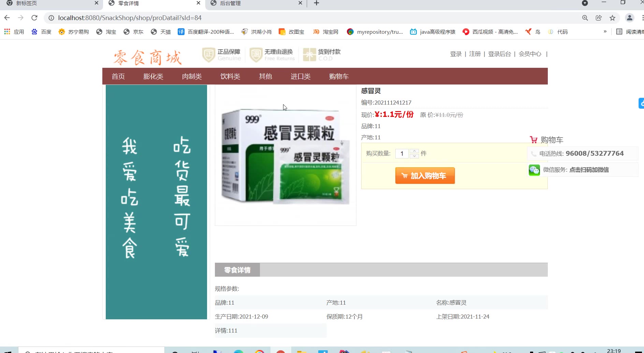Close the 零食详情 tab
This screenshot has width=644, height=353.
pyautogui.click(x=199, y=3)
